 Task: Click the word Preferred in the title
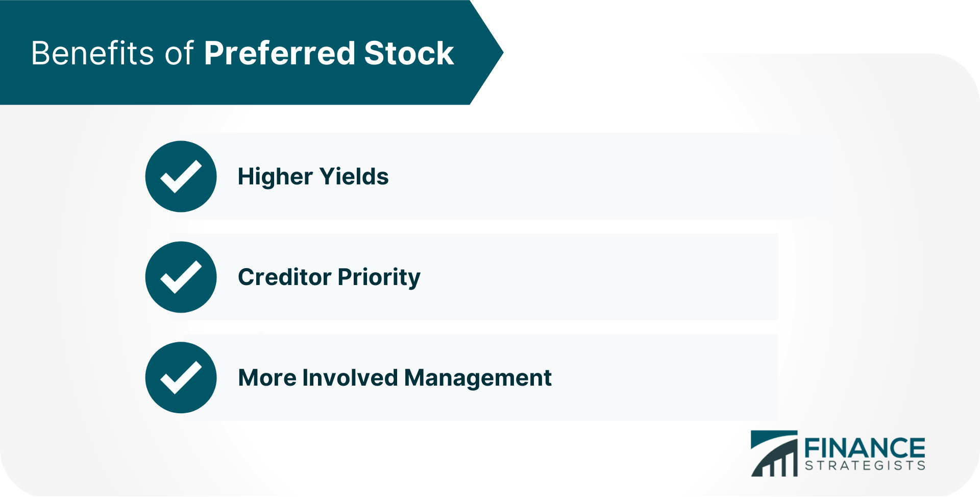pos(279,53)
